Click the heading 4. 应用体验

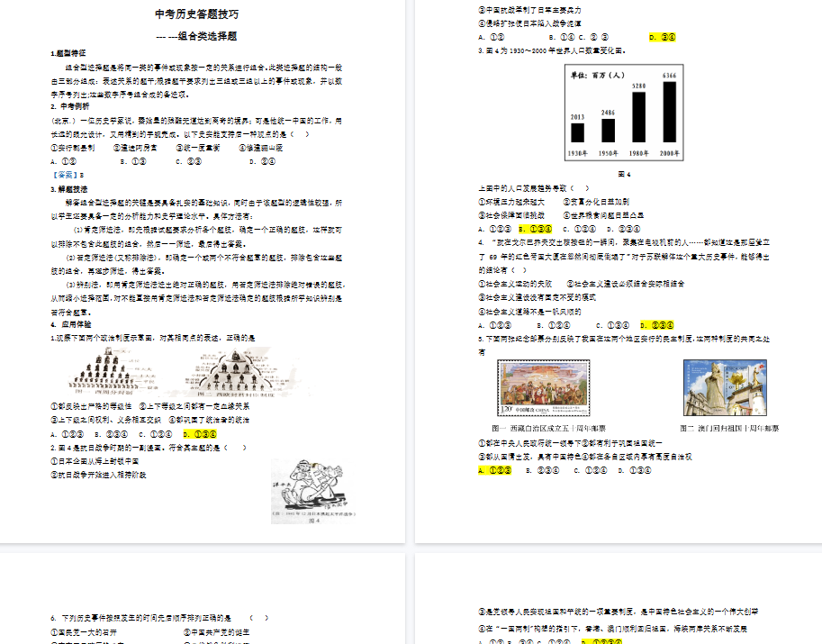coord(71,324)
